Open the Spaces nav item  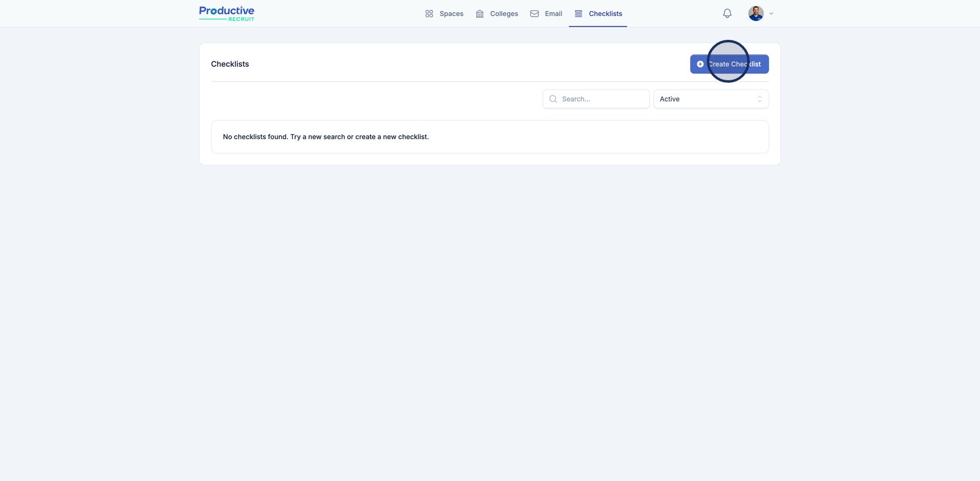point(444,13)
